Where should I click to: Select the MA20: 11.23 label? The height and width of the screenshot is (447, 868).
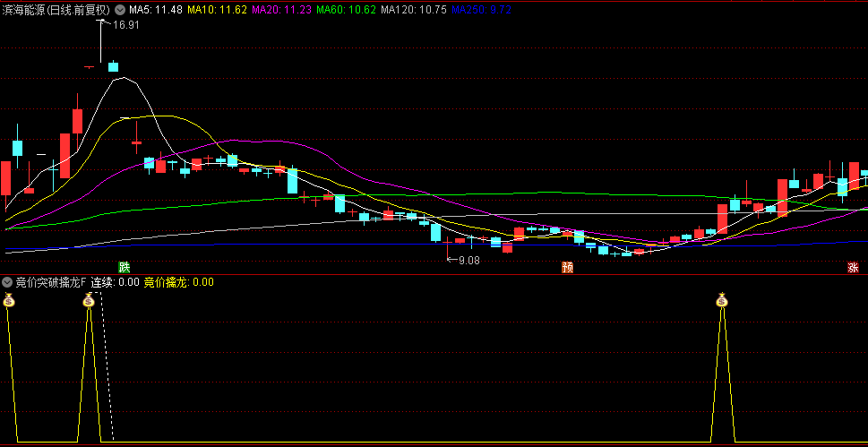click(281, 10)
